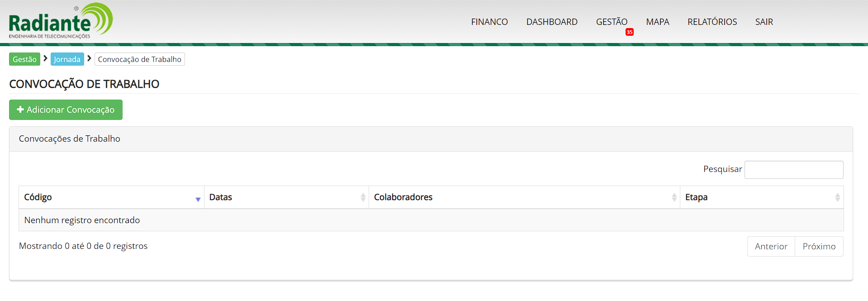Select the Convocação de Trabalho breadcrumb
Image resolution: width=868 pixels, height=301 pixels.
pyautogui.click(x=139, y=59)
